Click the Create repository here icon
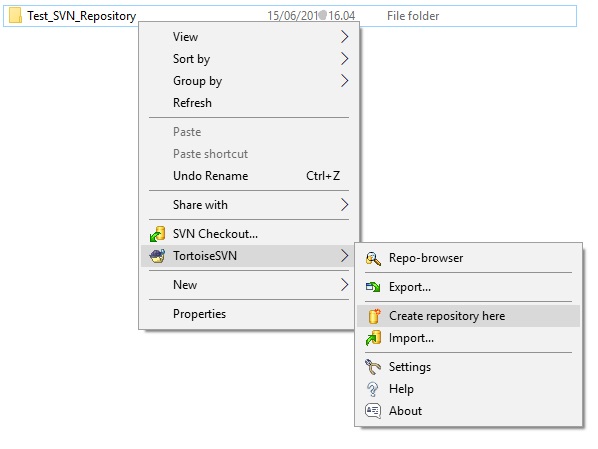This screenshot has height=449, width=598. pos(374,316)
